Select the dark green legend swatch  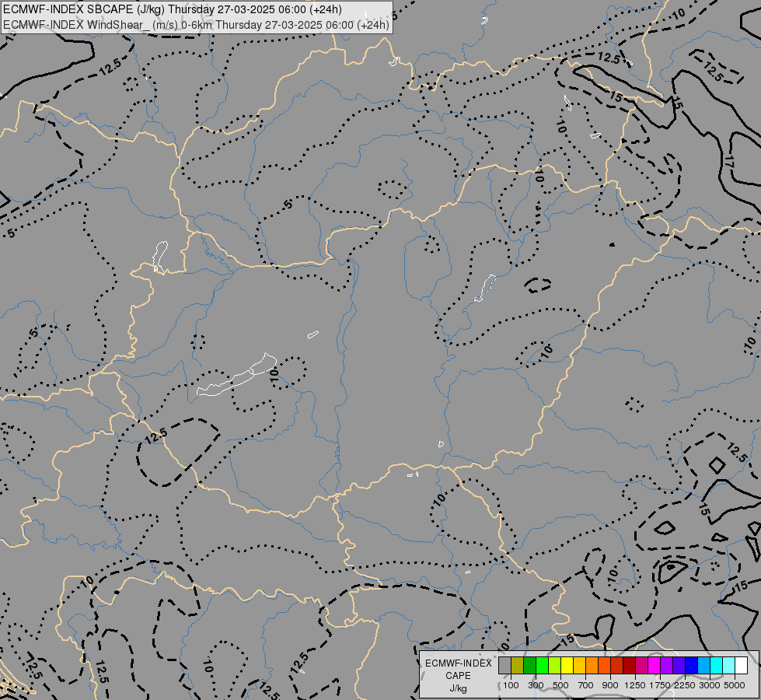click(x=529, y=666)
